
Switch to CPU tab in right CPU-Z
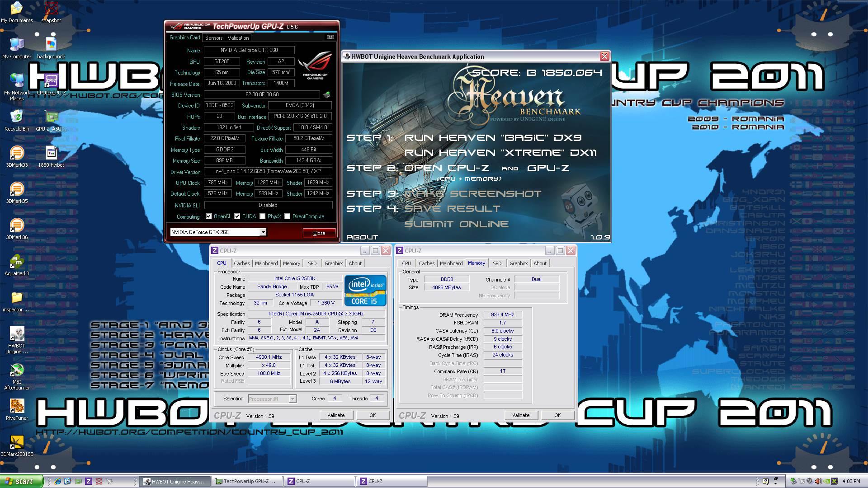(406, 263)
